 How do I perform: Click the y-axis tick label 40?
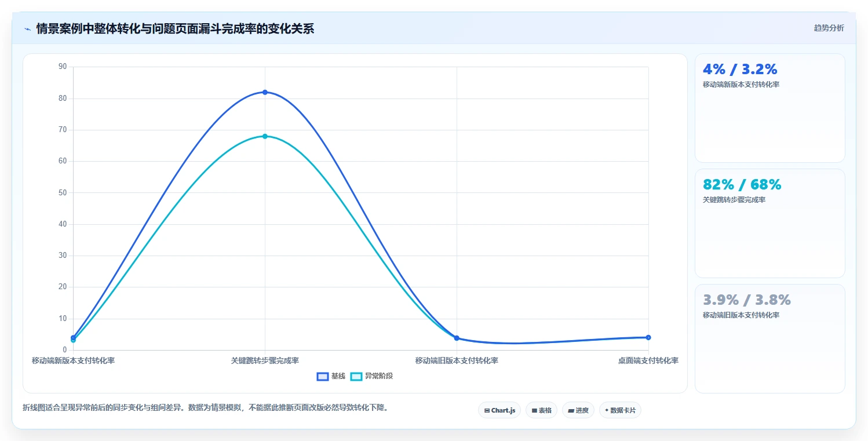(x=63, y=224)
